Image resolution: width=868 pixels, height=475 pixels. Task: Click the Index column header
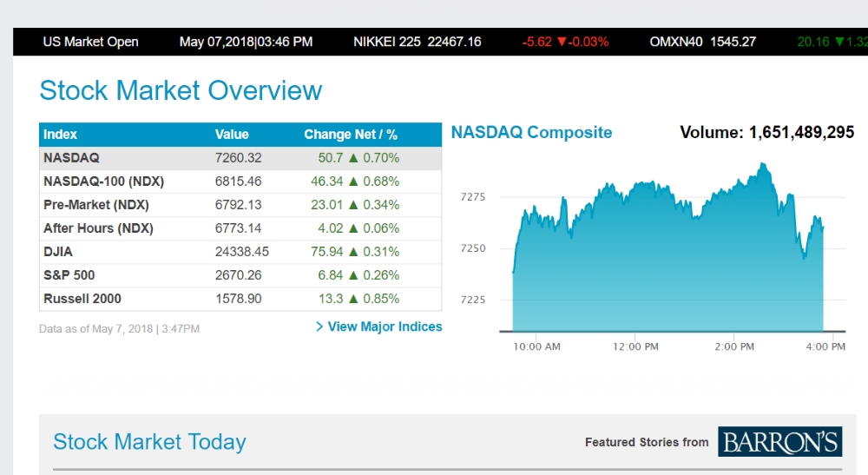tap(60, 135)
